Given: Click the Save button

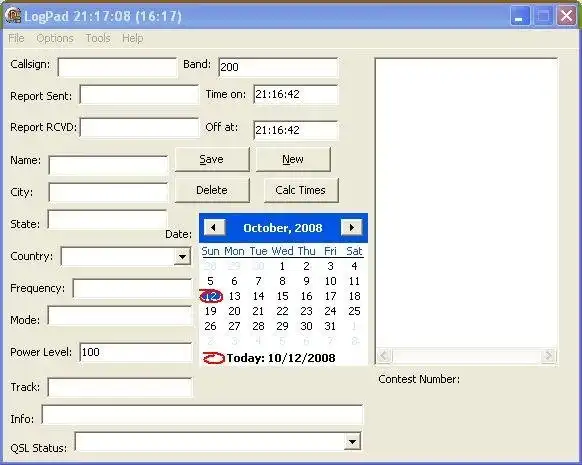Looking at the screenshot, I should click(212, 159).
